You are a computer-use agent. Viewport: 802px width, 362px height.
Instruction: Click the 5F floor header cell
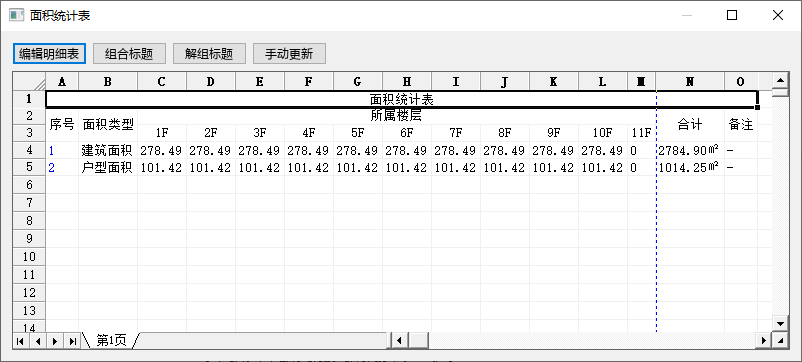coord(358,133)
